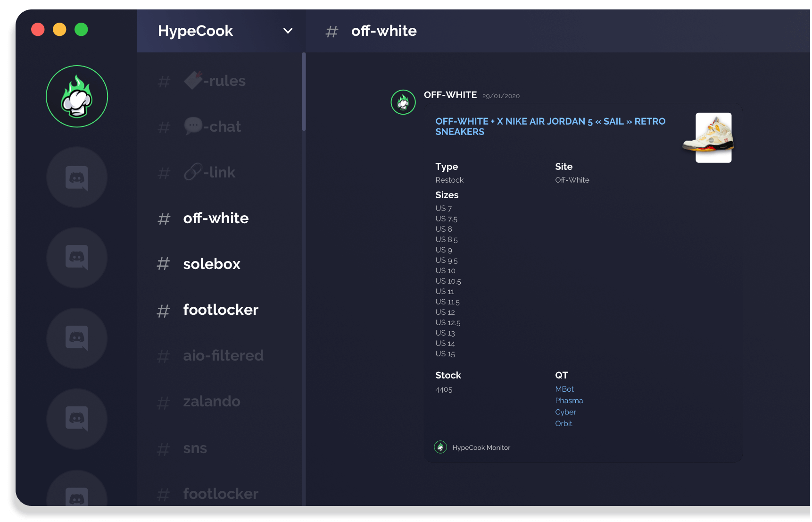The height and width of the screenshot is (522, 812).
Task: Click the US 15 size entry
Action: click(445, 354)
